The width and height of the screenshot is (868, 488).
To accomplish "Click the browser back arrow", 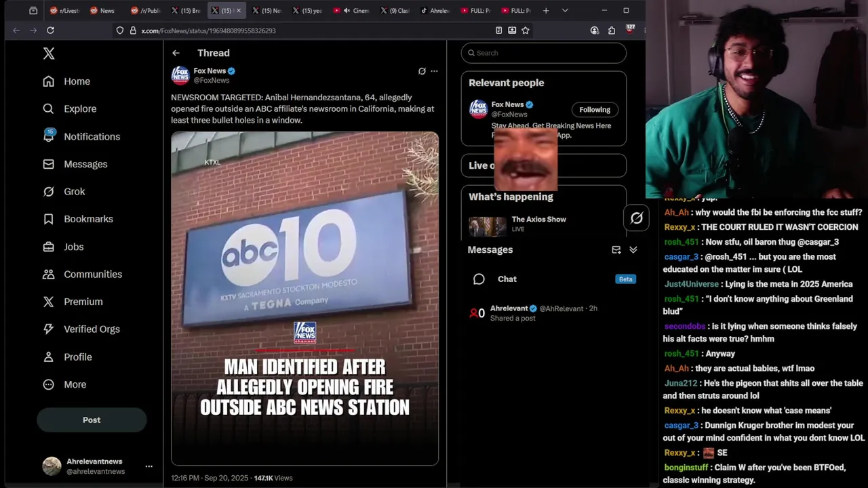I will [x=16, y=30].
